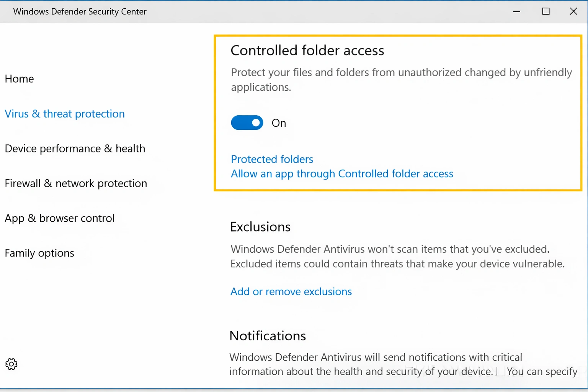Click the Windows Defender Security Center title
The height and width of the screenshot is (392, 588).
coord(80,11)
